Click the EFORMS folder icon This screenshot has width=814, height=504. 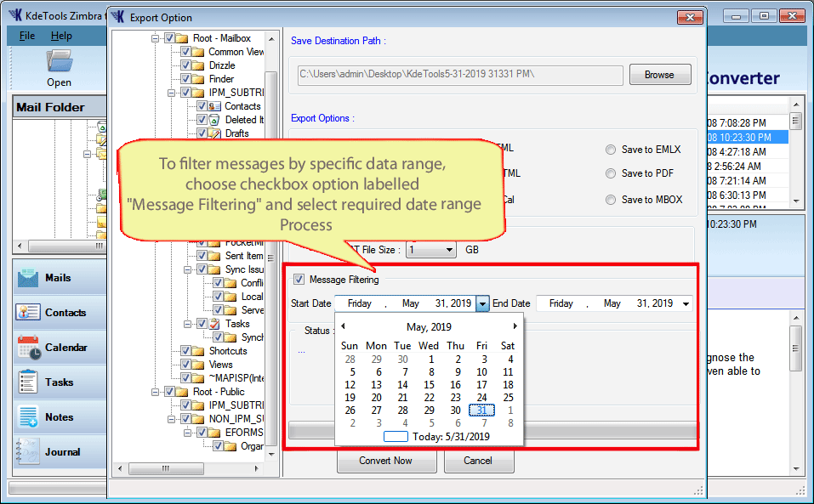pos(213,433)
